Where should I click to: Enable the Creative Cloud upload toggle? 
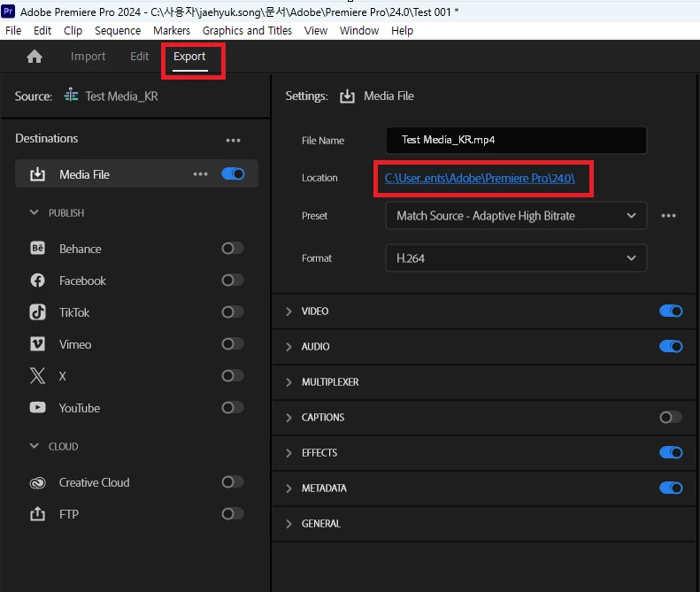point(233,481)
